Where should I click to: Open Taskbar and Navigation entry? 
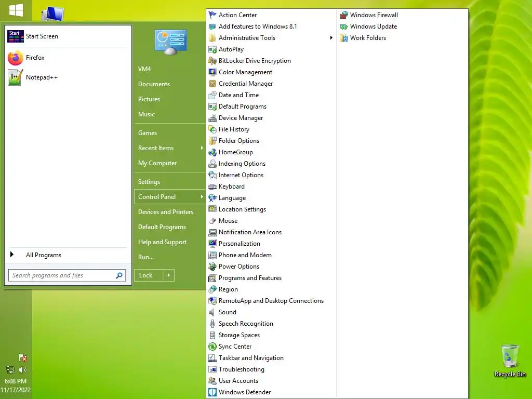click(x=251, y=358)
